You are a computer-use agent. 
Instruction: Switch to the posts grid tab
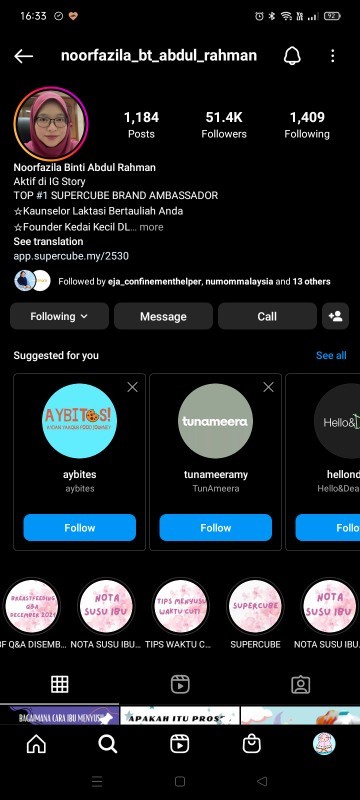[60, 684]
